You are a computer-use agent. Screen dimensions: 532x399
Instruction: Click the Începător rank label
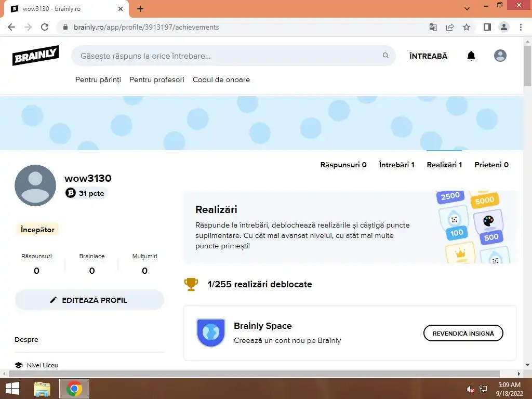coord(37,230)
